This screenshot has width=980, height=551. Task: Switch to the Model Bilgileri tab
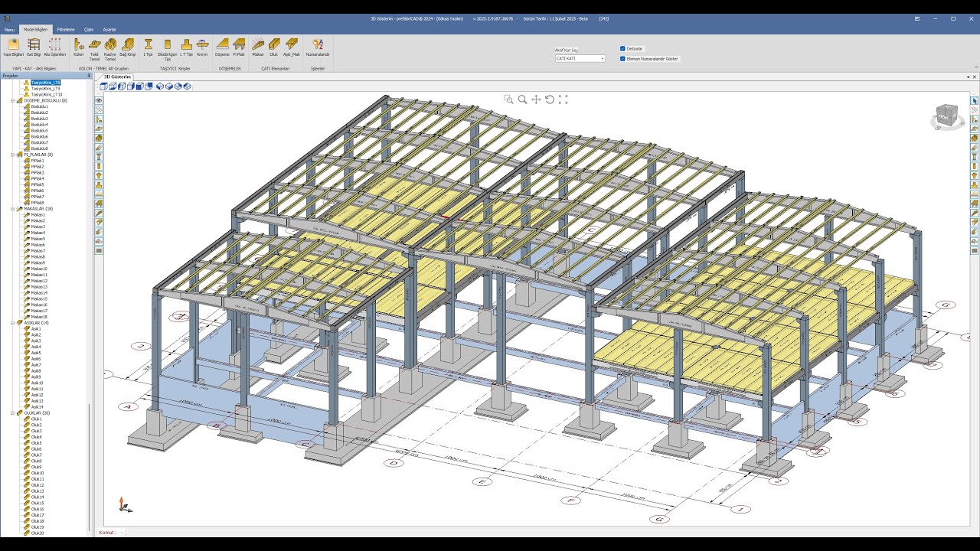pyautogui.click(x=36, y=29)
